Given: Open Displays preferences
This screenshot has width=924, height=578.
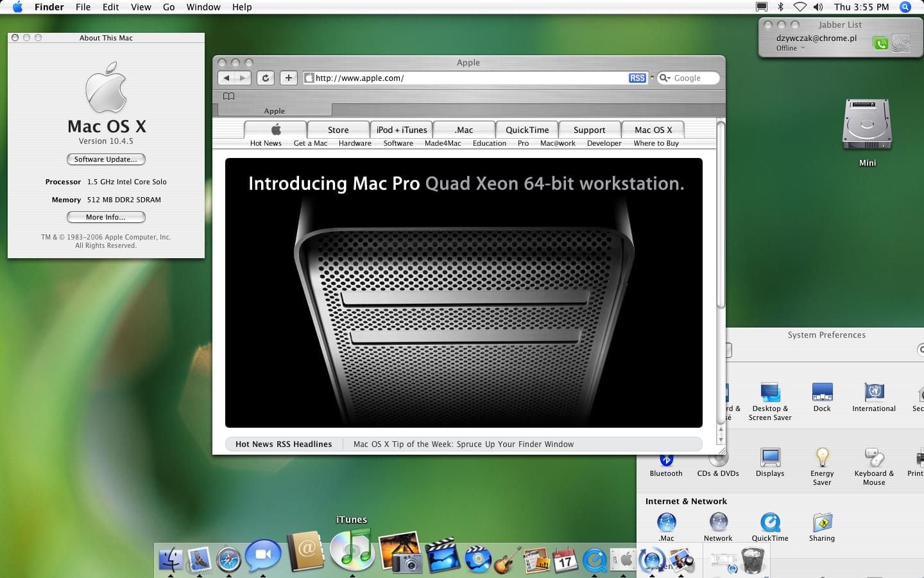Looking at the screenshot, I should click(770, 462).
